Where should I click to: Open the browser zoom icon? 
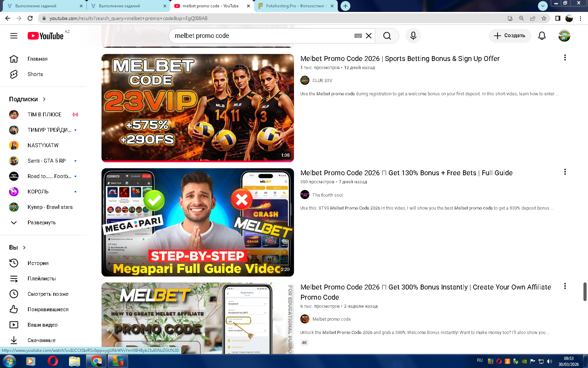[x=521, y=18]
